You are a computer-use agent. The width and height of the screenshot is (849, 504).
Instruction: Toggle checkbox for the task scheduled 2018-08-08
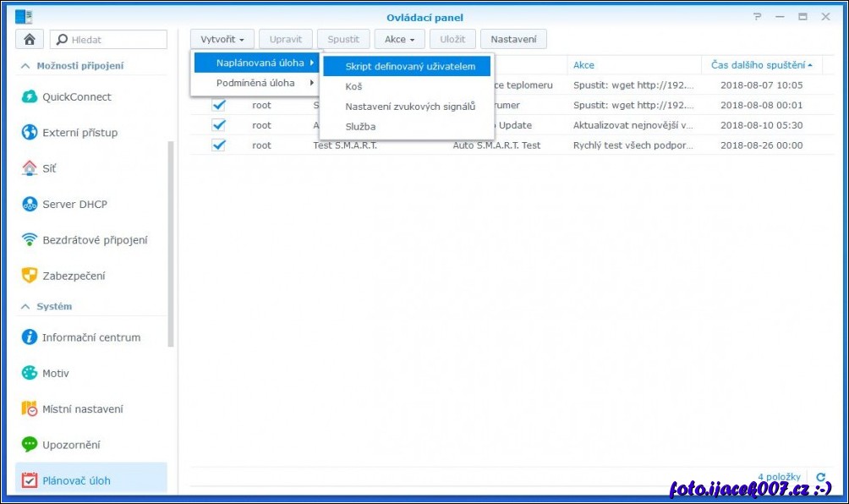pyautogui.click(x=219, y=105)
